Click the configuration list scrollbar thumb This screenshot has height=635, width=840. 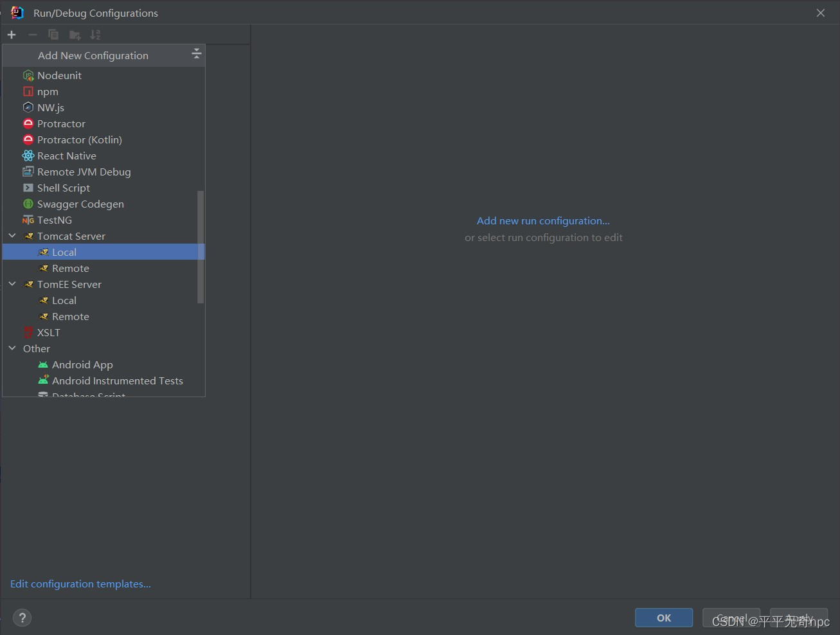point(201,247)
